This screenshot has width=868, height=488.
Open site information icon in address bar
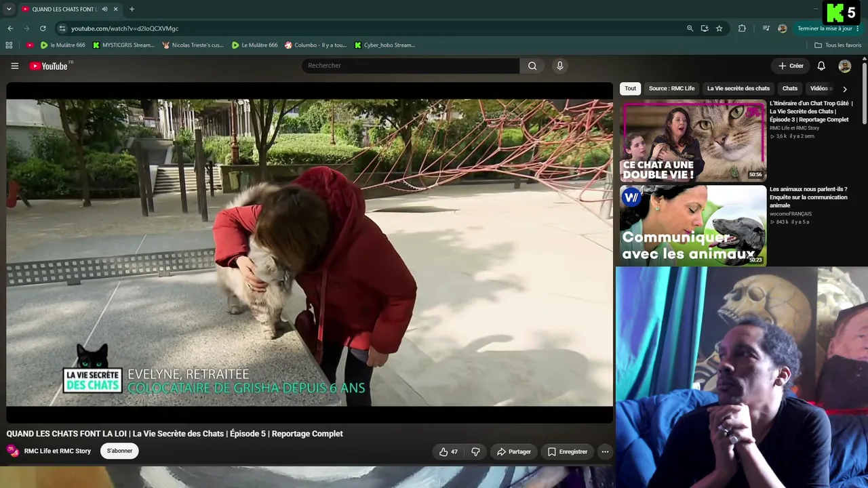pyautogui.click(x=62, y=28)
